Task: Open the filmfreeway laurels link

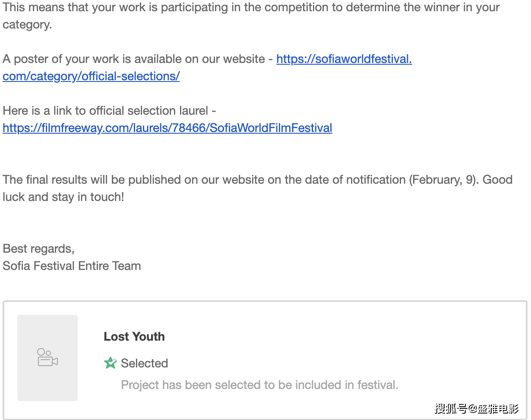Action: (167, 128)
